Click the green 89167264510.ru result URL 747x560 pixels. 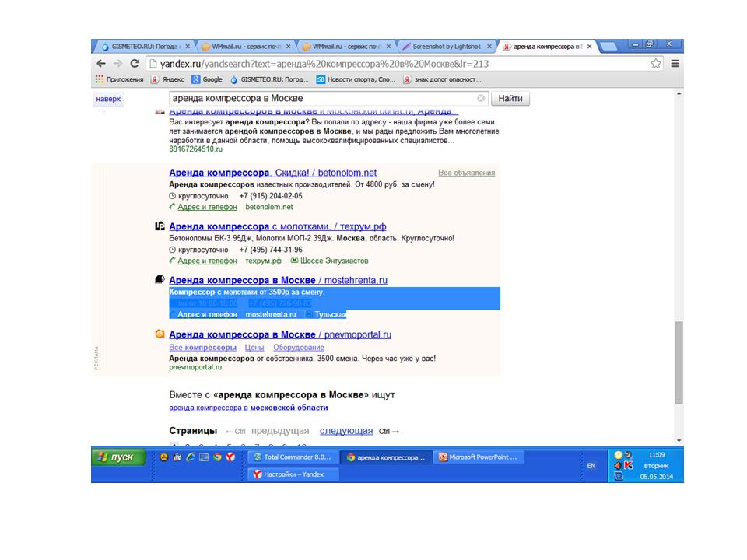click(x=195, y=149)
